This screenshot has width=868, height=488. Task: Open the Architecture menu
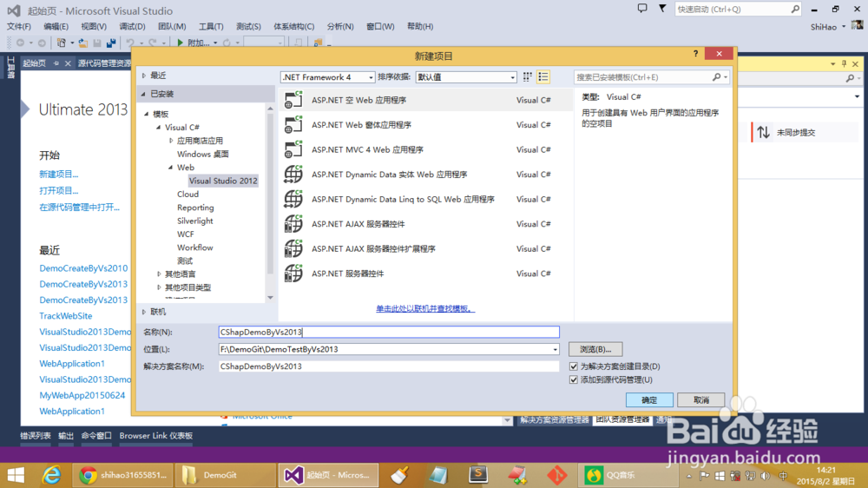(x=294, y=26)
